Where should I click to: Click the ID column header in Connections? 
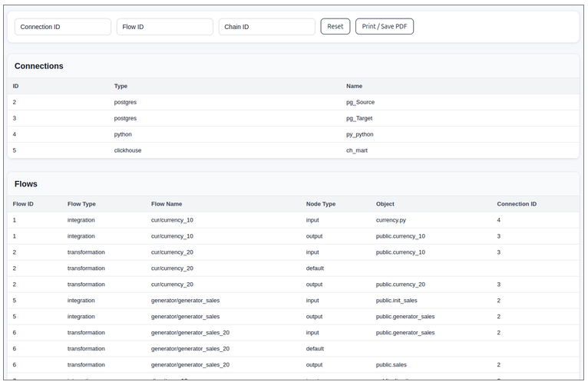(16, 86)
